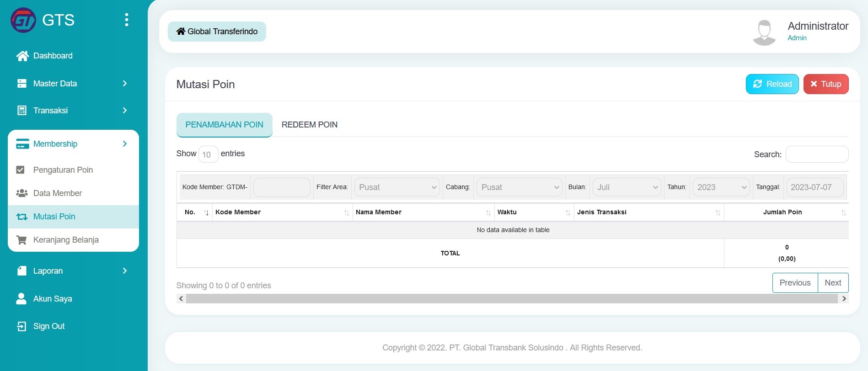Click the Dashboard home icon
Viewport: 868px width, 371px height.
[x=22, y=56]
